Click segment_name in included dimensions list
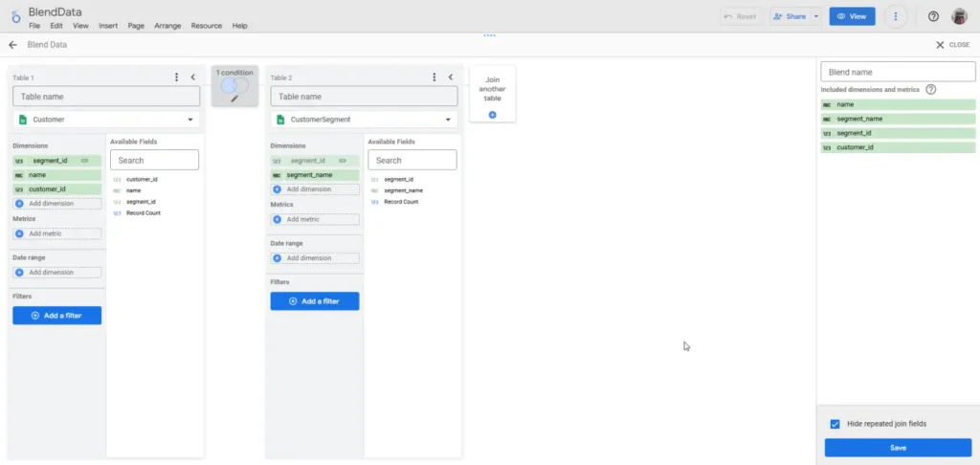 pyautogui.click(x=898, y=119)
